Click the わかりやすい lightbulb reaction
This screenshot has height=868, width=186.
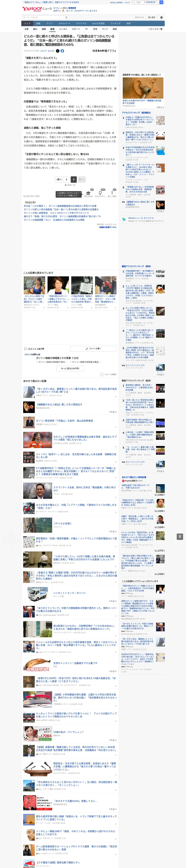point(100,193)
